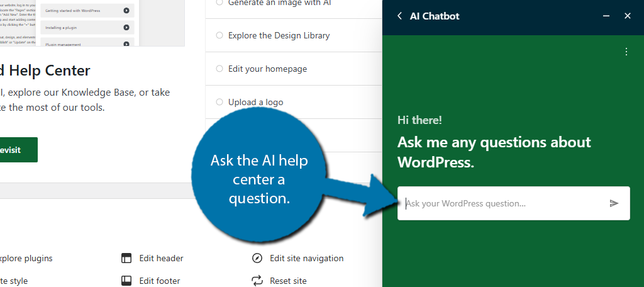Screen dimensions: 644x287
Task: Check off Edit your homepage task
Action: pos(219,69)
